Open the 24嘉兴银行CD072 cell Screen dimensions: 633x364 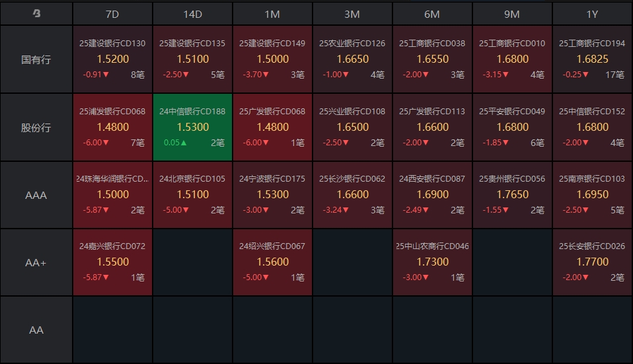point(112,262)
